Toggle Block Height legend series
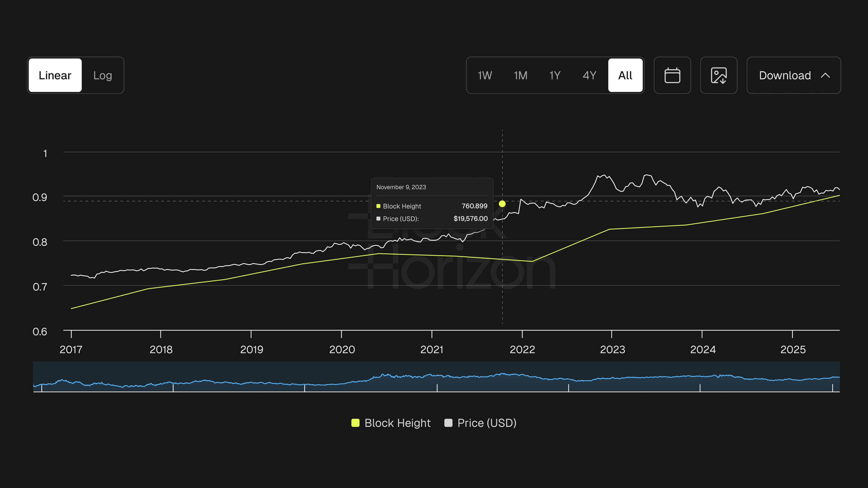868x488 pixels. [397, 423]
